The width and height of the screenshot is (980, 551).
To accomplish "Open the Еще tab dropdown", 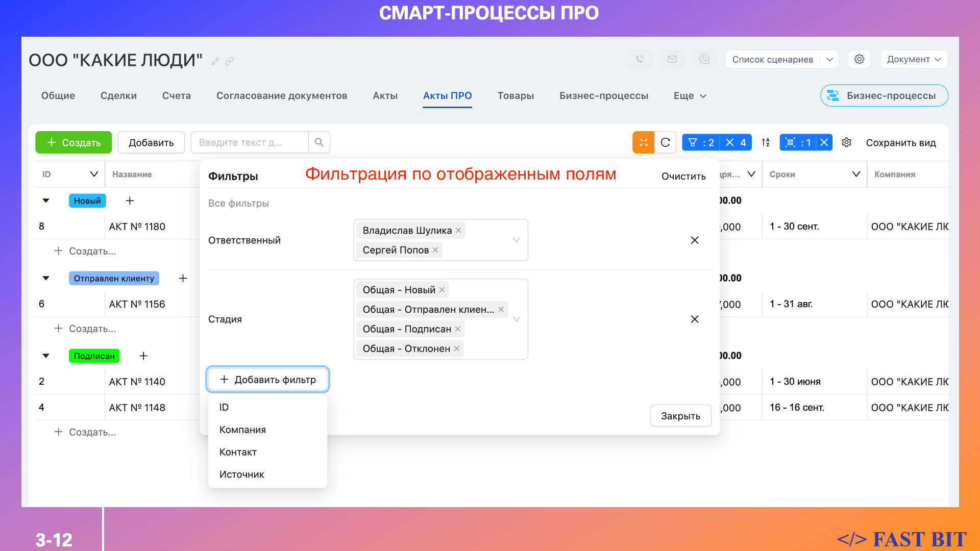I will pyautogui.click(x=690, y=96).
